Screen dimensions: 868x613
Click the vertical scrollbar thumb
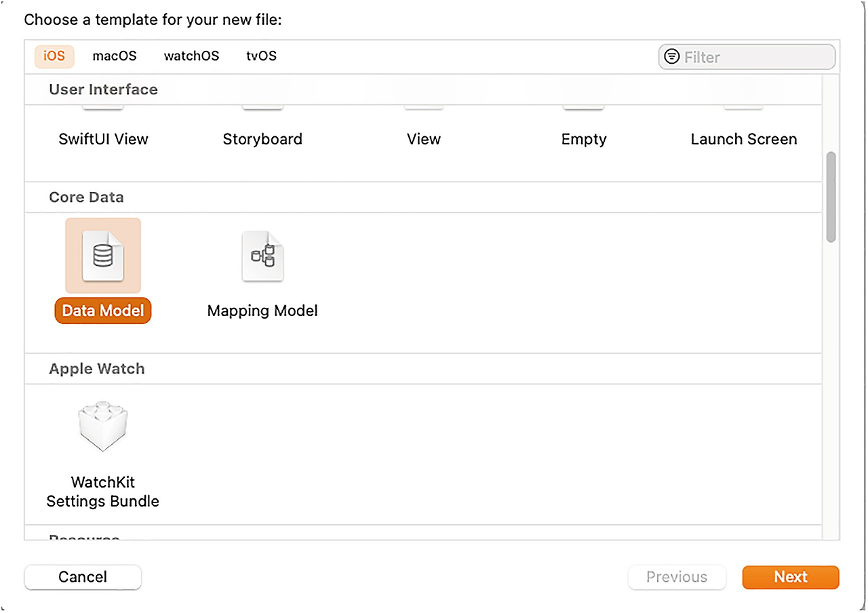pyautogui.click(x=831, y=197)
